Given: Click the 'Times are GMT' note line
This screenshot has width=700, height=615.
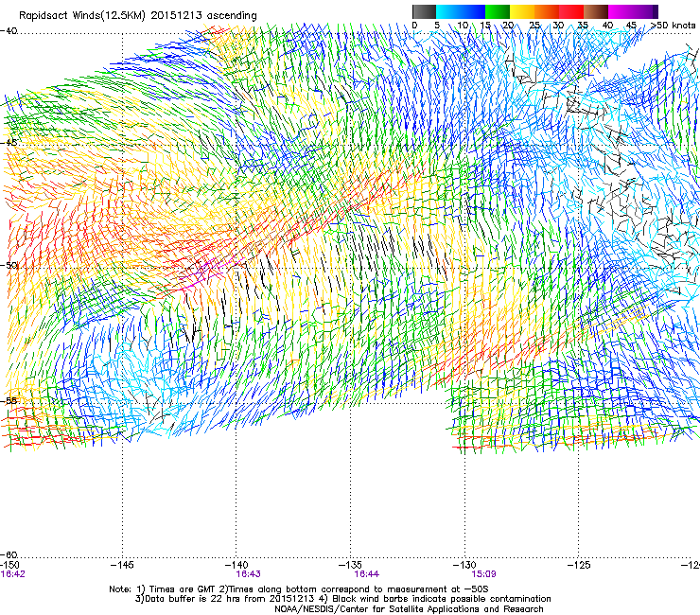Looking at the screenshot, I should click(299, 589).
